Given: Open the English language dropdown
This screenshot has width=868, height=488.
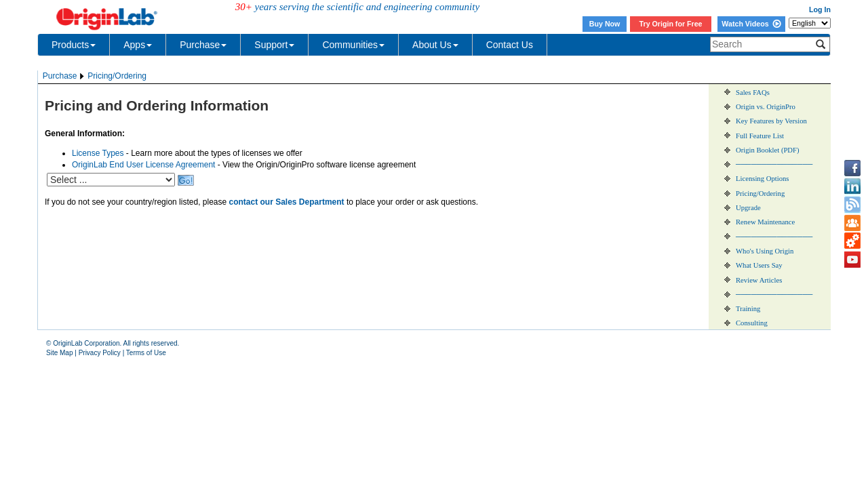Looking at the screenshot, I should 809,23.
